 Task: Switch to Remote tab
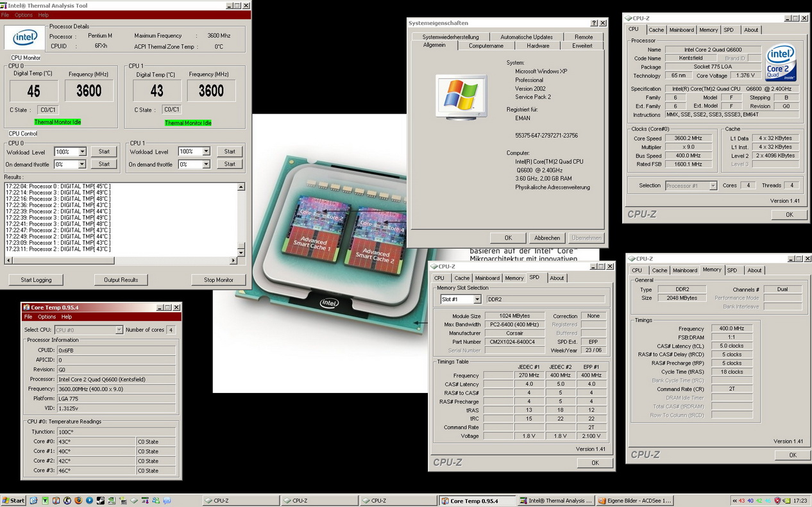(x=584, y=37)
